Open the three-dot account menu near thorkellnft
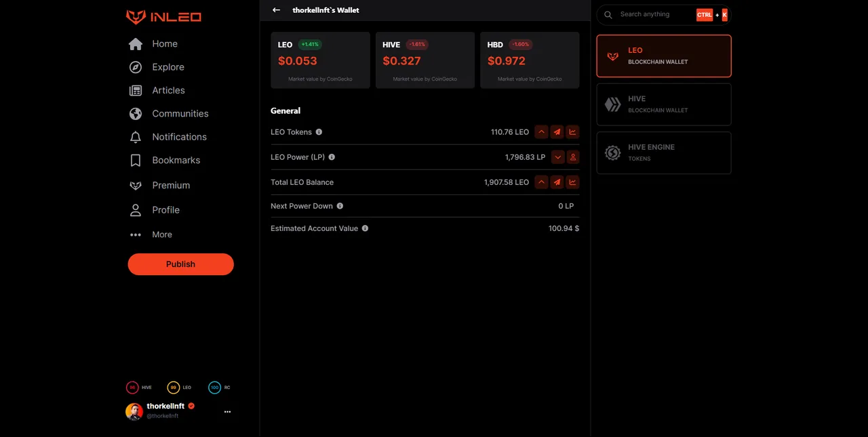The height and width of the screenshot is (437, 868). pyautogui.click(x=227, y=411)
